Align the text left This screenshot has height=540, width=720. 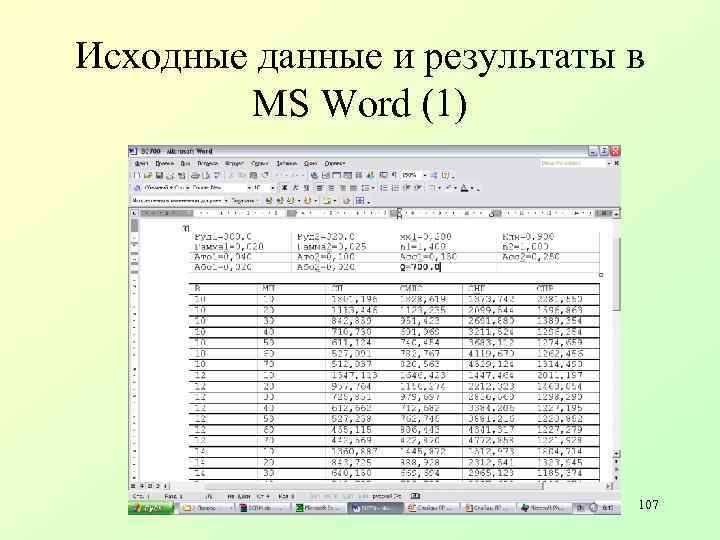[319, 188]
